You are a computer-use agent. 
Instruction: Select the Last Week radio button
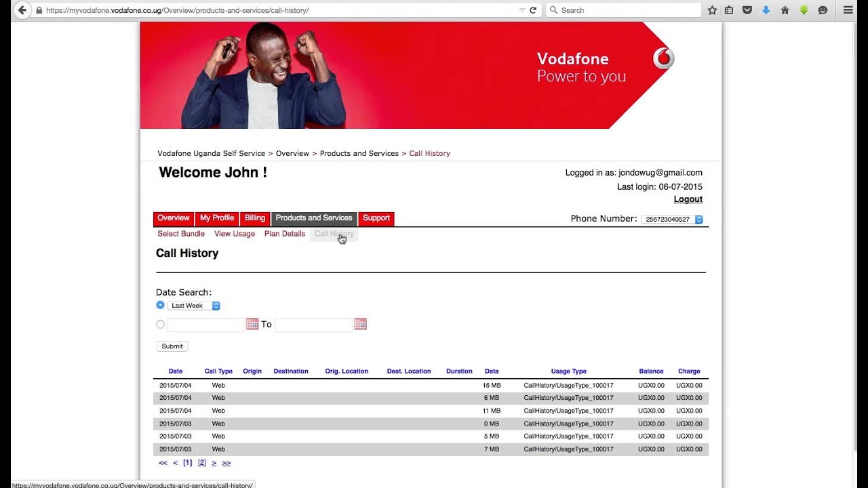point(160,305)
